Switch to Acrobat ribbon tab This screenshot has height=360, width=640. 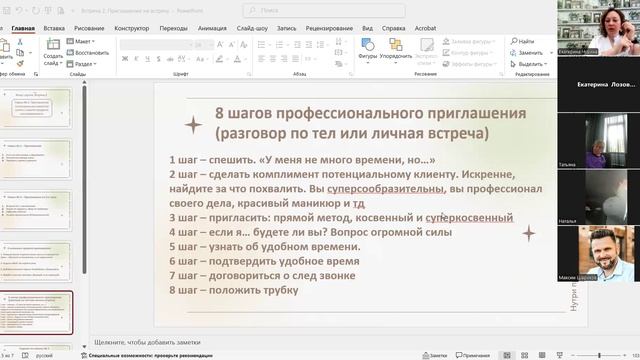pyautogui.click(x=425, y=28)
